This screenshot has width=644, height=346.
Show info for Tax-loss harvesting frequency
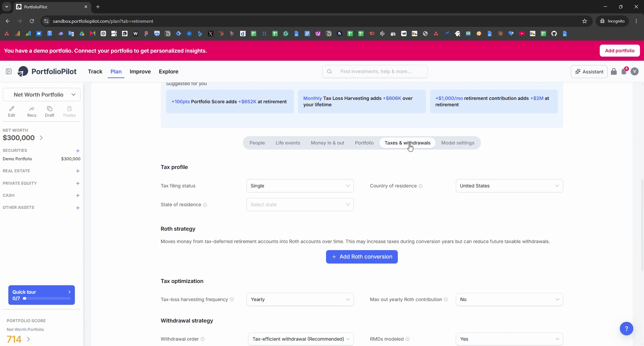(x=232, y=299)
